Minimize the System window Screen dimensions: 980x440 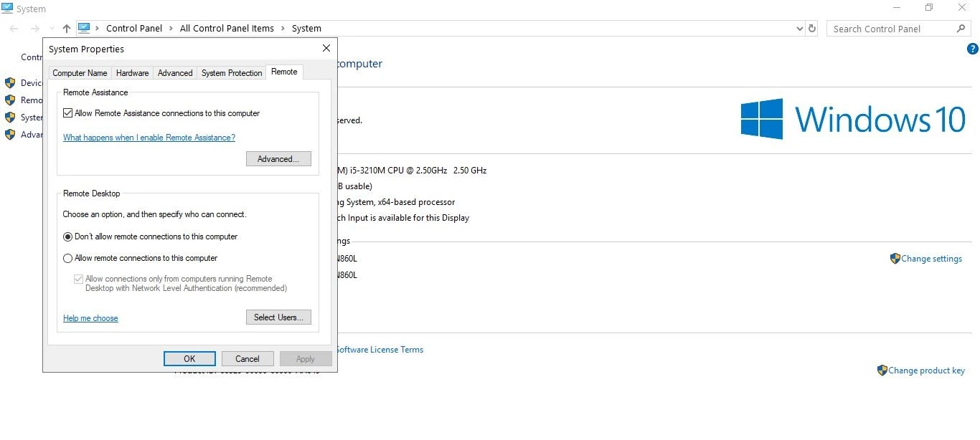(x=896, y=8)
